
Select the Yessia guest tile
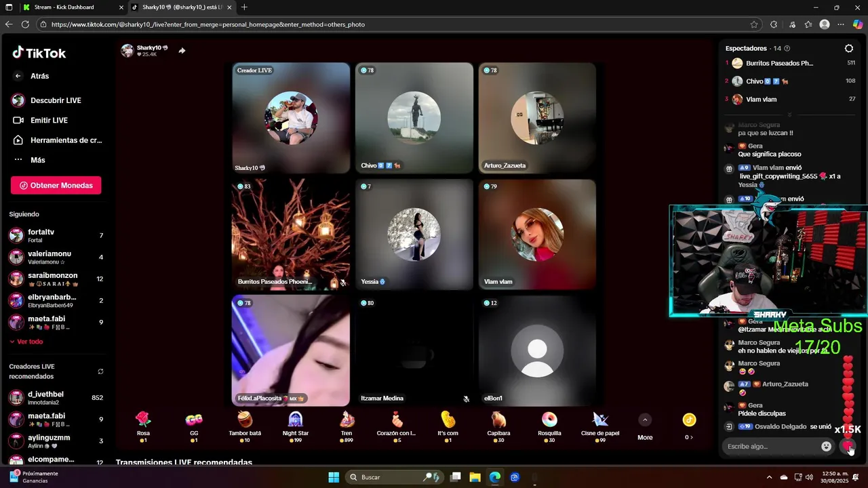tap(414, 235)
